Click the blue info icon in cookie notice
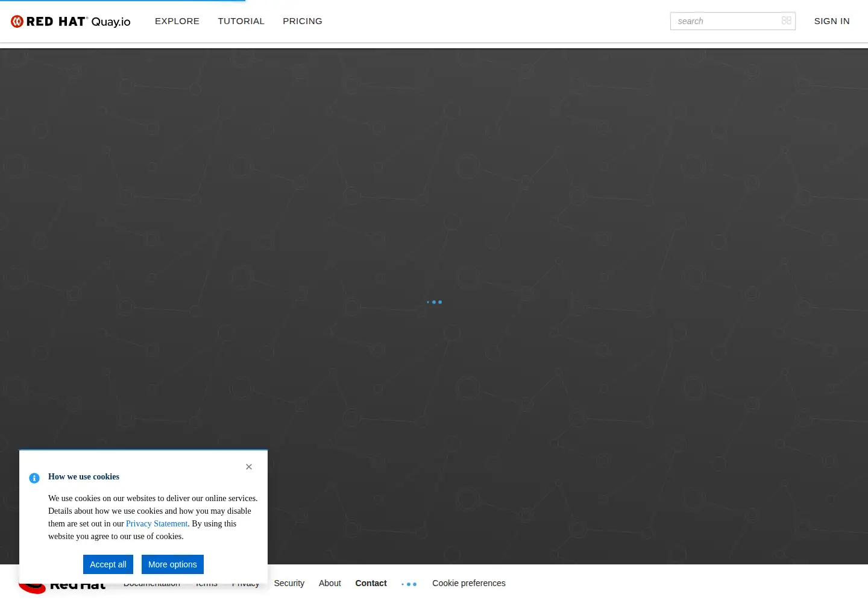Screen dimensions: 868x603 tap(34, 478)
